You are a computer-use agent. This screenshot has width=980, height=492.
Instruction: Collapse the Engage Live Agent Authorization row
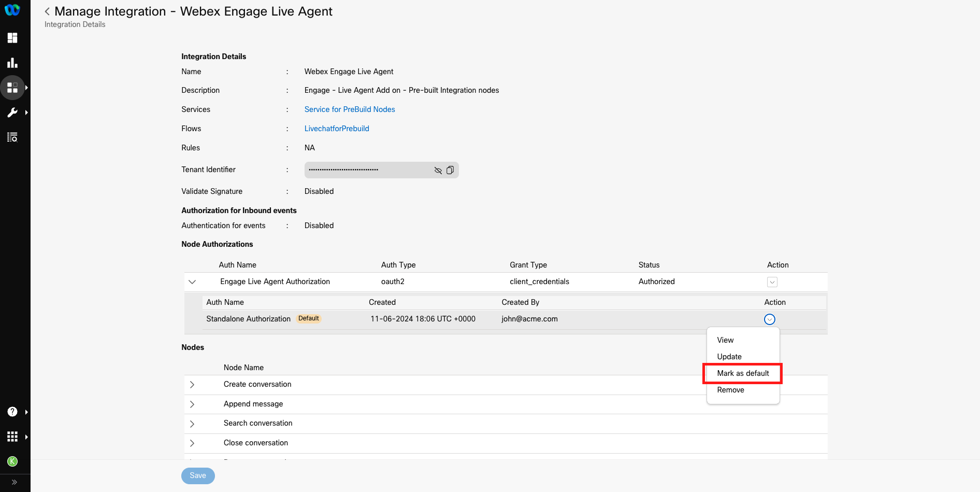tap(192, 282)
